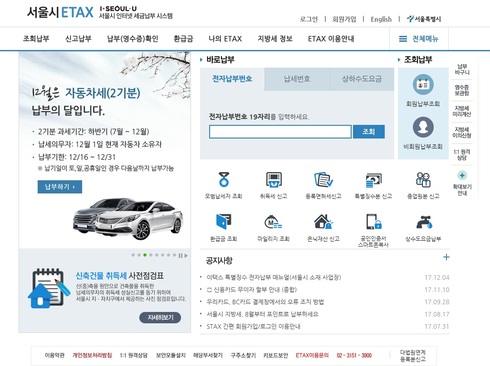This screenshot has height=366, width=490.
Task: Open the 등록면허세신고 document icon
Action: point(323,180)
